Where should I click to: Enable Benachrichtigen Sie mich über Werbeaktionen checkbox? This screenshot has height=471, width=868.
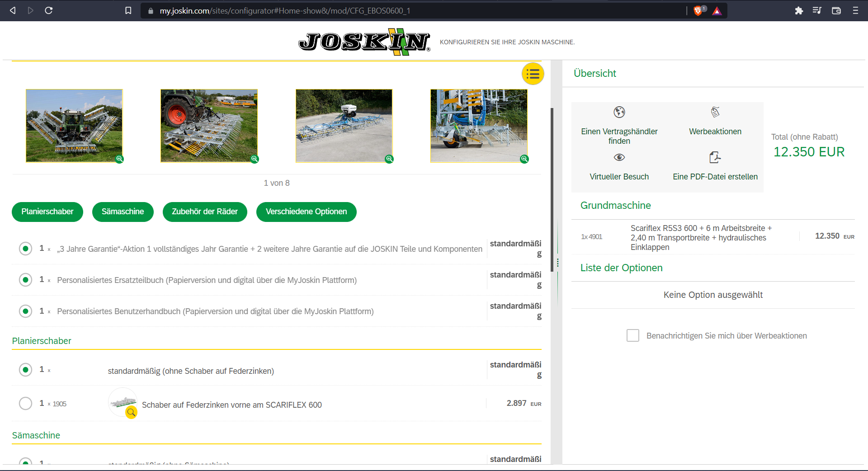tap(633, 335)
